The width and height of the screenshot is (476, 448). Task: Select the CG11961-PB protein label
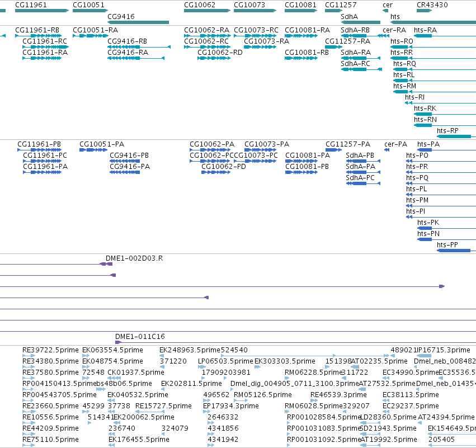point(39,144)
